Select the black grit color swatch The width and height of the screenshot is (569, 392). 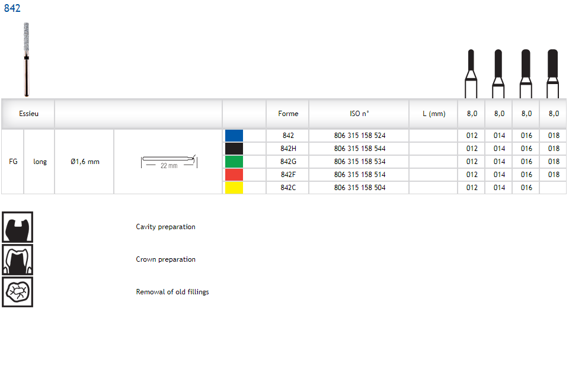pos(234,149)
